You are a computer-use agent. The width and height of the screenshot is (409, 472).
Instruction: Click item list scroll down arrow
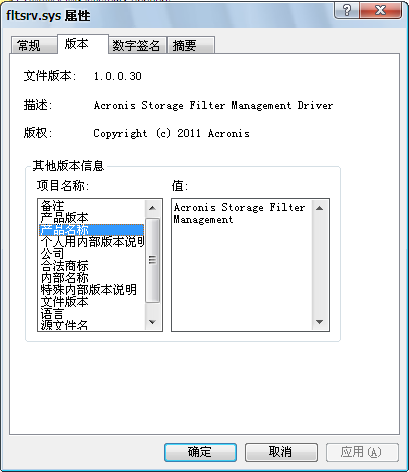[x=152, y=322]
